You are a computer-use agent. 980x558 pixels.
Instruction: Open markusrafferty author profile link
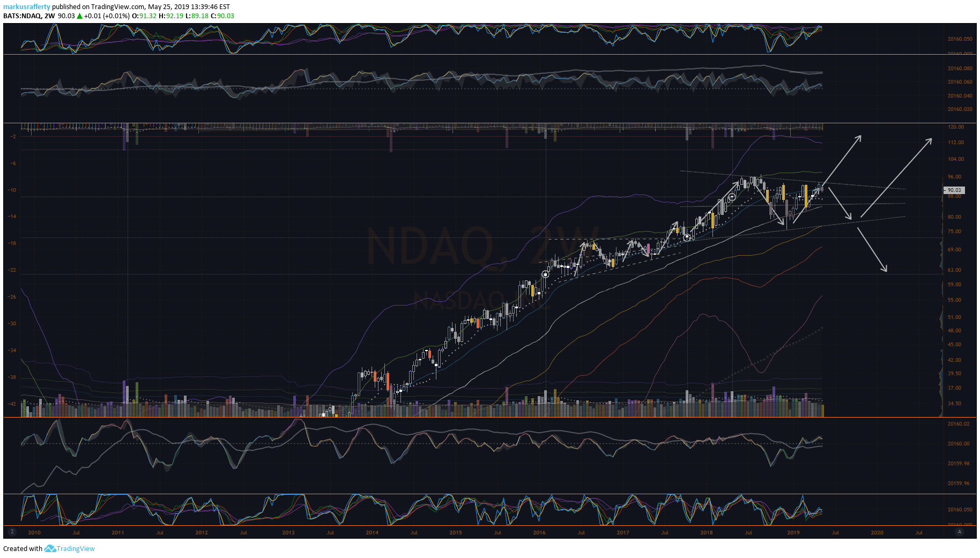pyautogui.click(x=27, y=7)
